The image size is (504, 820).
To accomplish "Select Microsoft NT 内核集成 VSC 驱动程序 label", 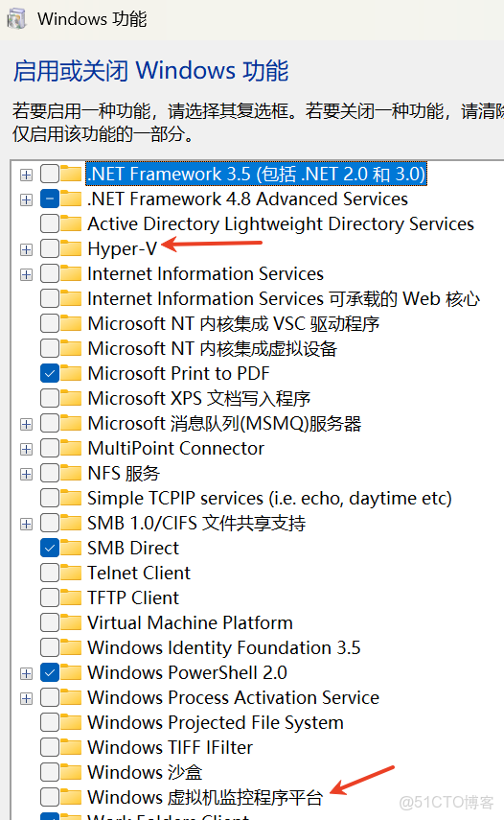I will [234, 324].
